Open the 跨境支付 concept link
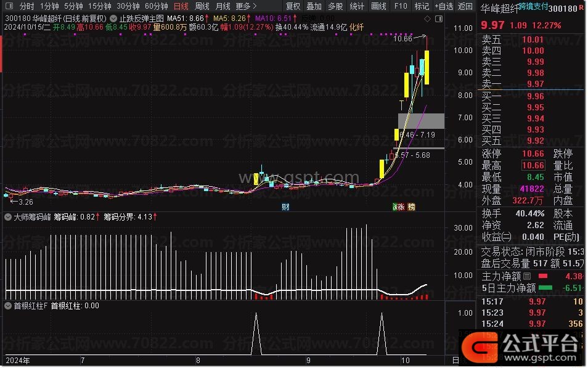This screenshot has width=588, height=368. point(533,6)
